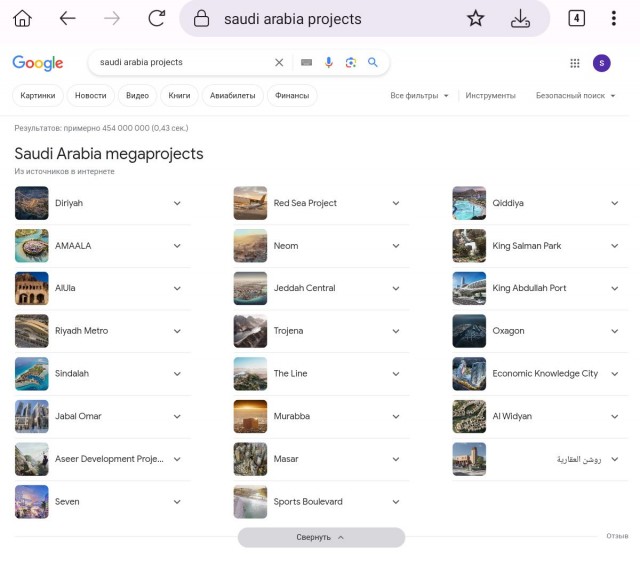Switch to Авиабилеты tab
The width and height of the screenshot is (640, 565).
tap(233, 96)
